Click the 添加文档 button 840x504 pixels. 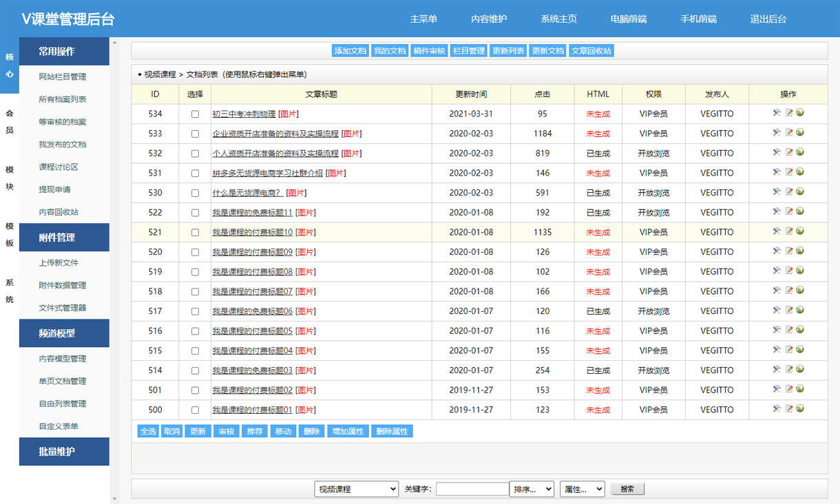[350, 51]
